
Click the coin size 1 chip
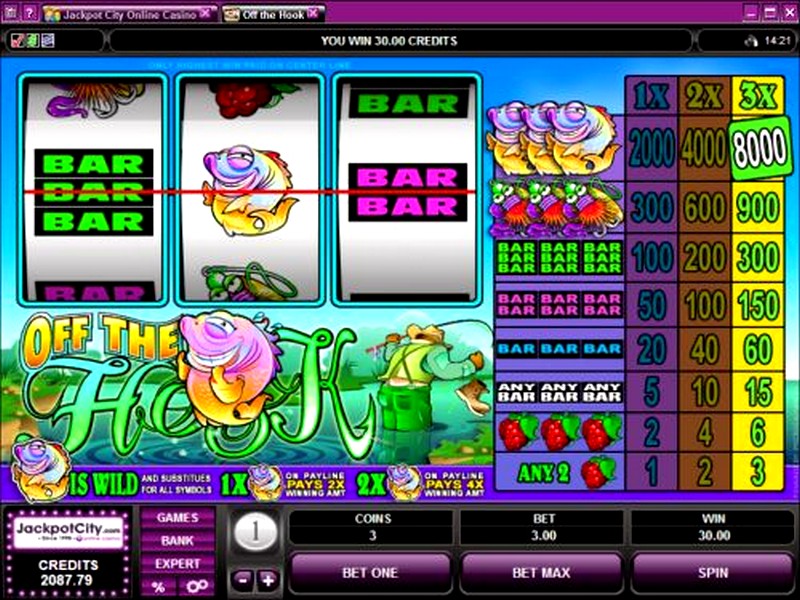tap(256, 533)
